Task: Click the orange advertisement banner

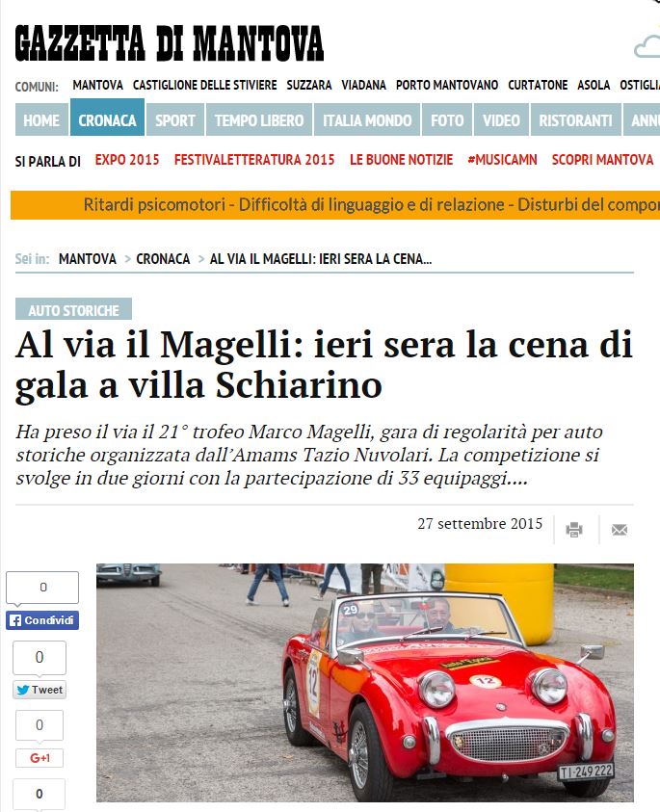Action: [335, 205]
